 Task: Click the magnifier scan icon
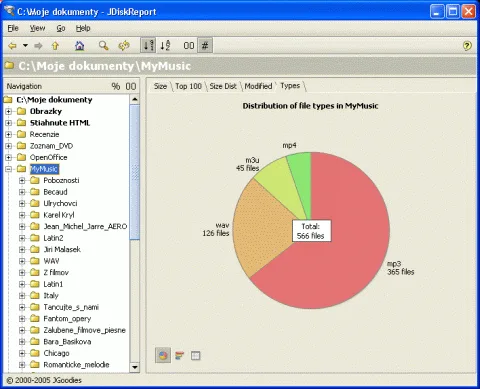(103, 45)
